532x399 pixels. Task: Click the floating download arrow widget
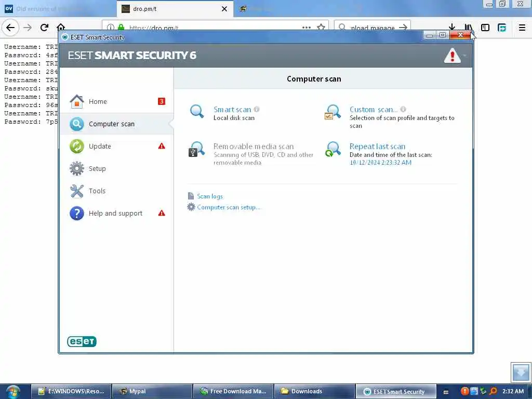(521, 372)
